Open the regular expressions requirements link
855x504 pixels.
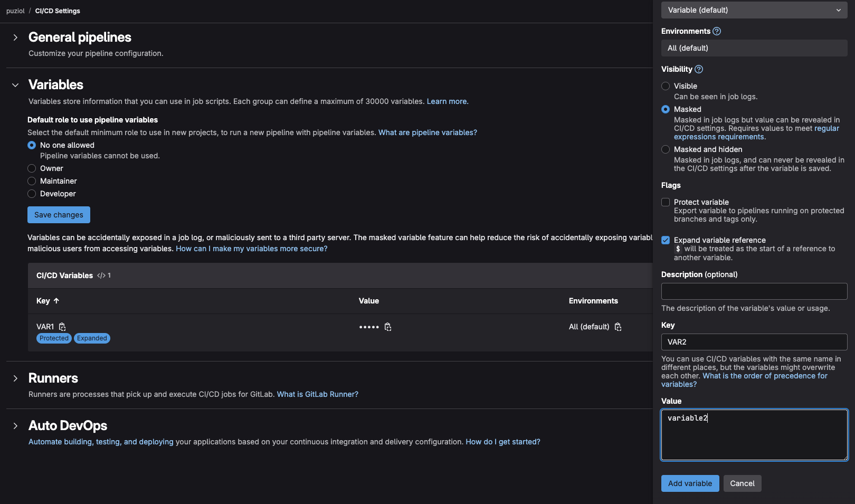[719, 137]
